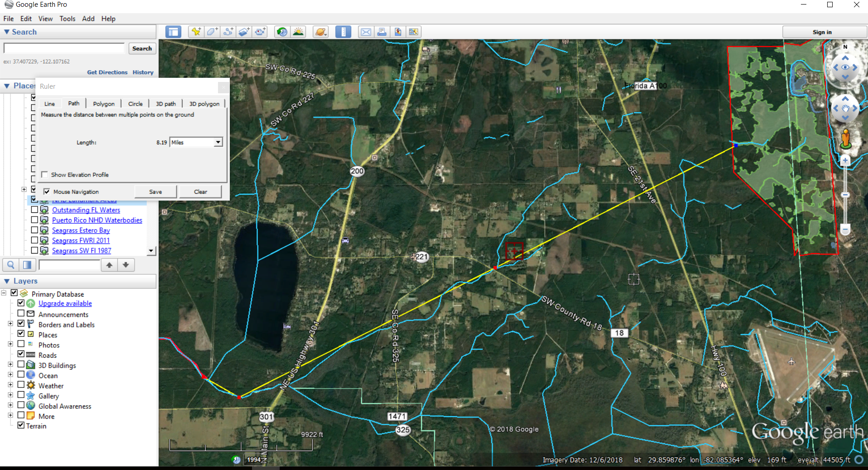Open the Add menu
This screenshot has height=470, width=868.
click(88, 19)
